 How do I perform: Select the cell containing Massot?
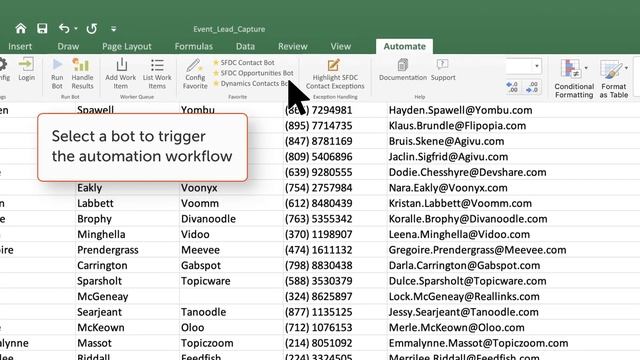pos(94,343)
